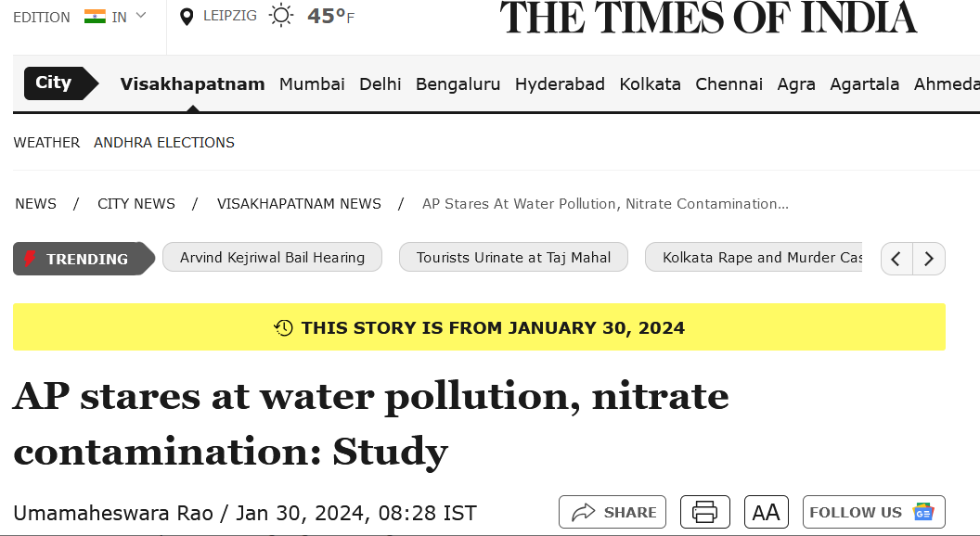980x536 pixels.
Task: Click the sun weather icon
Action: 281,16
